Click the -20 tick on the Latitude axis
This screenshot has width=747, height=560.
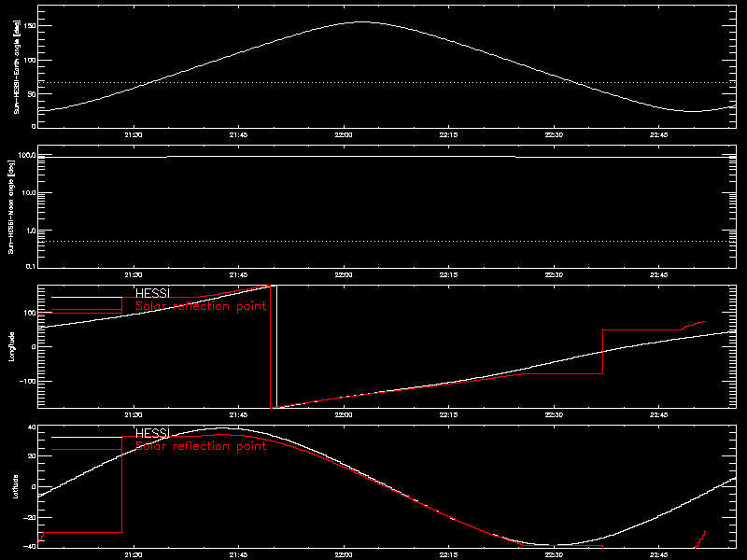tap(30, 518)
